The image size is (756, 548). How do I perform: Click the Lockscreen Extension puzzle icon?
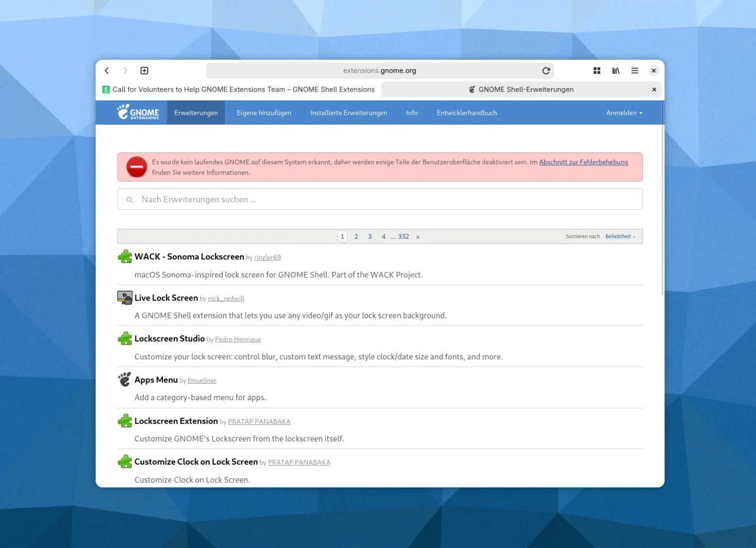(125, 421)
